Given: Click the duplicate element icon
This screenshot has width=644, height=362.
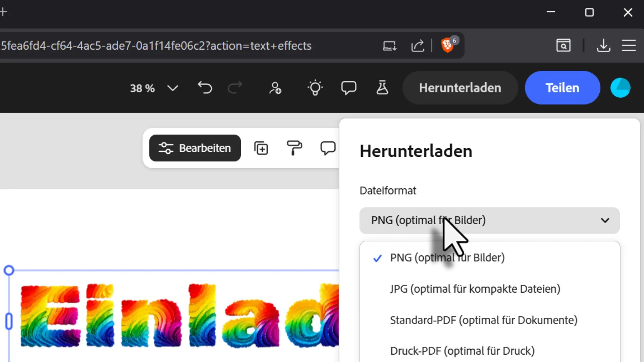Looking at the screenshot, I should (x=261, y=148).
